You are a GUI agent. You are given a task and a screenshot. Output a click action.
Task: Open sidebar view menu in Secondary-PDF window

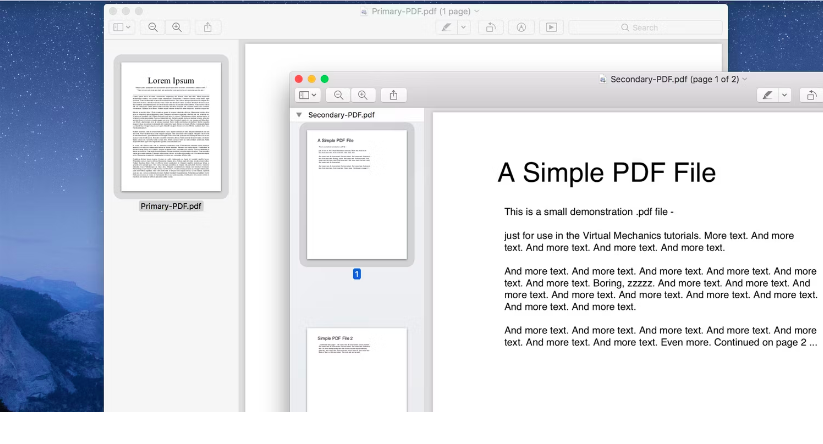pos(308,95)
